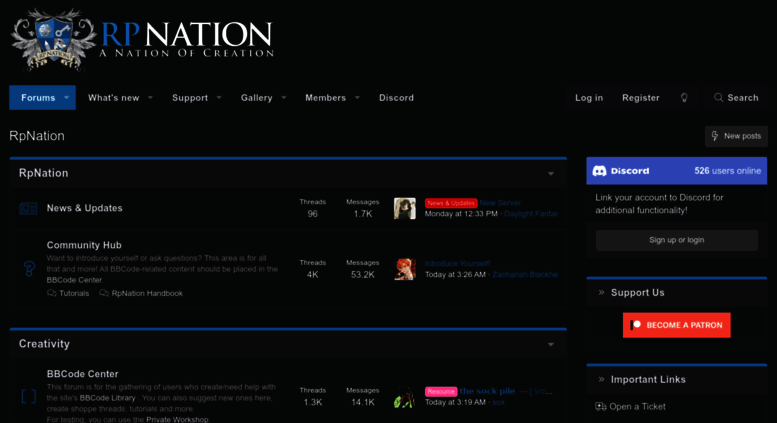
Task: Click chevrons icon beside Support Us
Action: tap(601, 292)
